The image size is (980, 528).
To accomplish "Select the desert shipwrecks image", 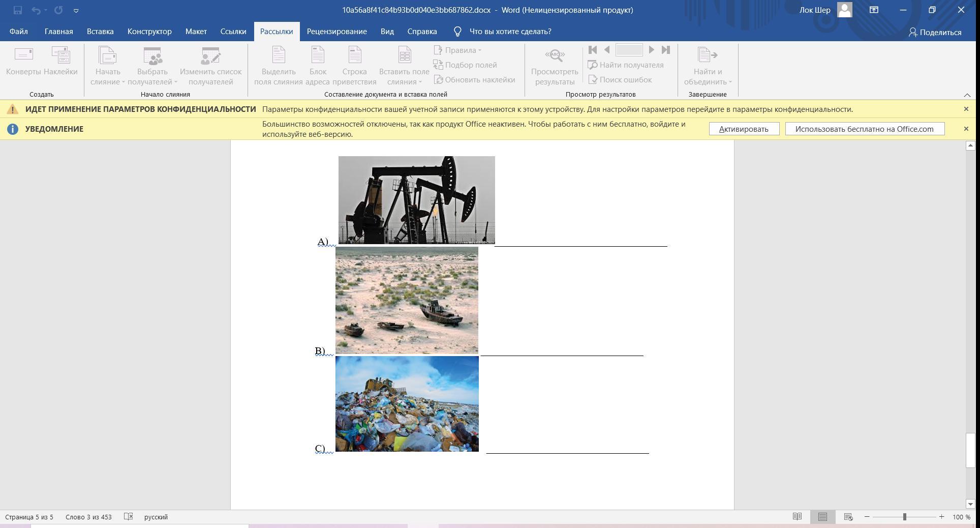I will 407,300.
